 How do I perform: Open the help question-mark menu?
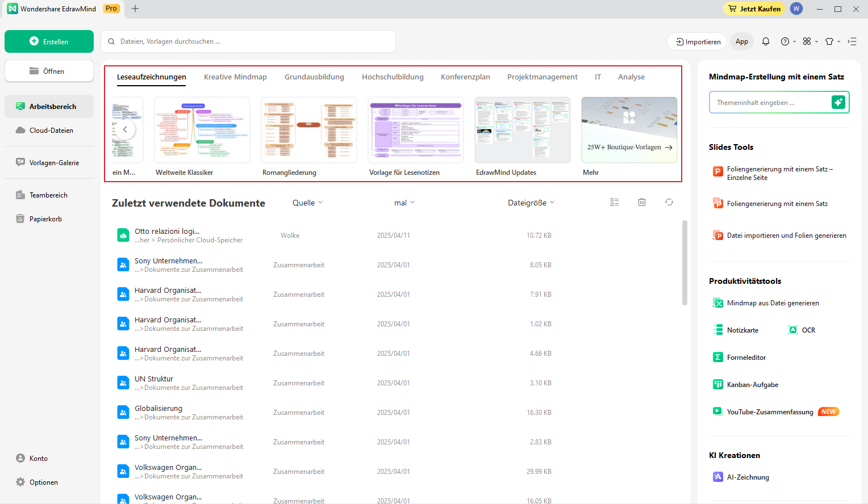(x=788, y=41)
